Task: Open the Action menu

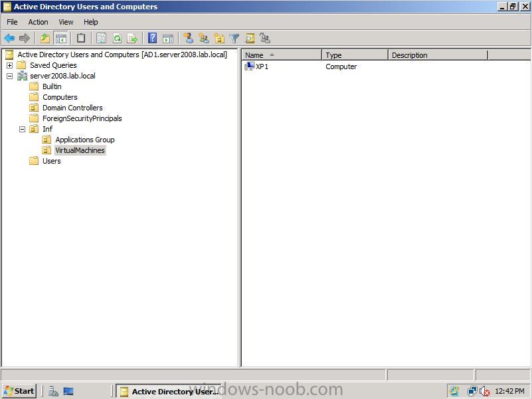Action: pos(38,22)
